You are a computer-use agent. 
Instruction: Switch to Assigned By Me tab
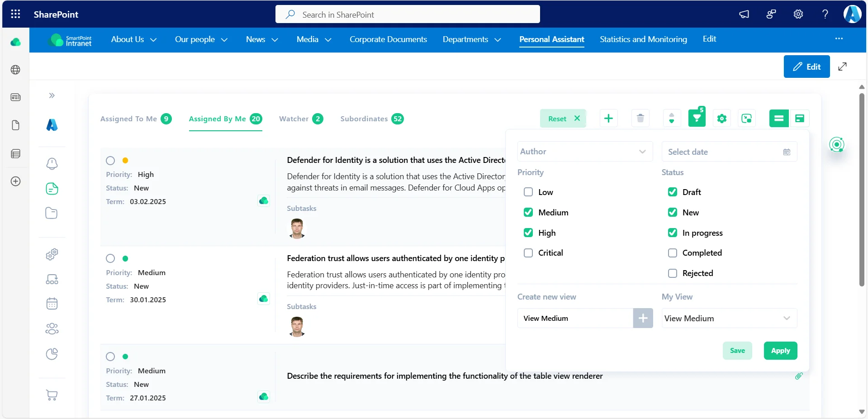[x=225, y=119]
